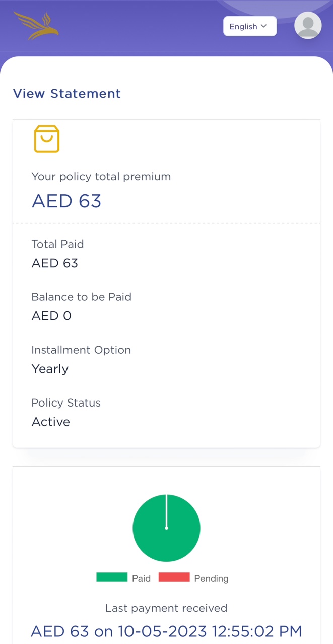Select the policy total premium AED 63
333x644 pixels.
[x=66, y=201]
